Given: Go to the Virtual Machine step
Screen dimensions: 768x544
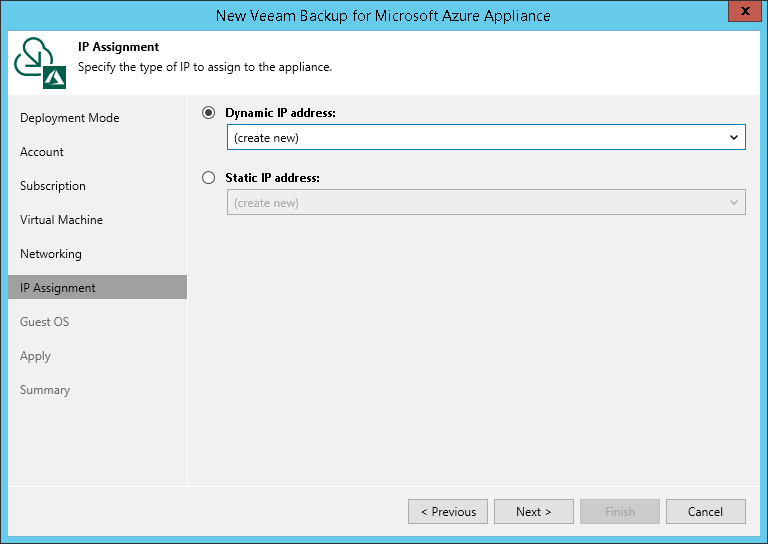Looking at the screenshot, I should pos(61,220).
